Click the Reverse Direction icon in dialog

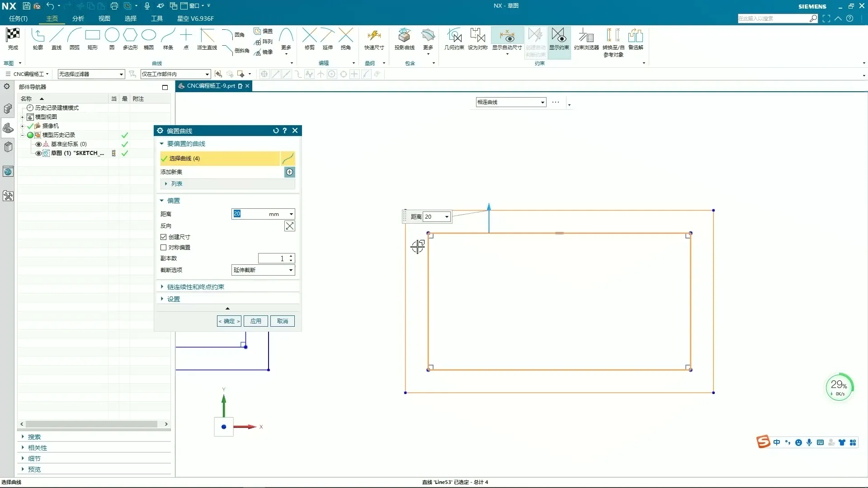coord(289,226)
